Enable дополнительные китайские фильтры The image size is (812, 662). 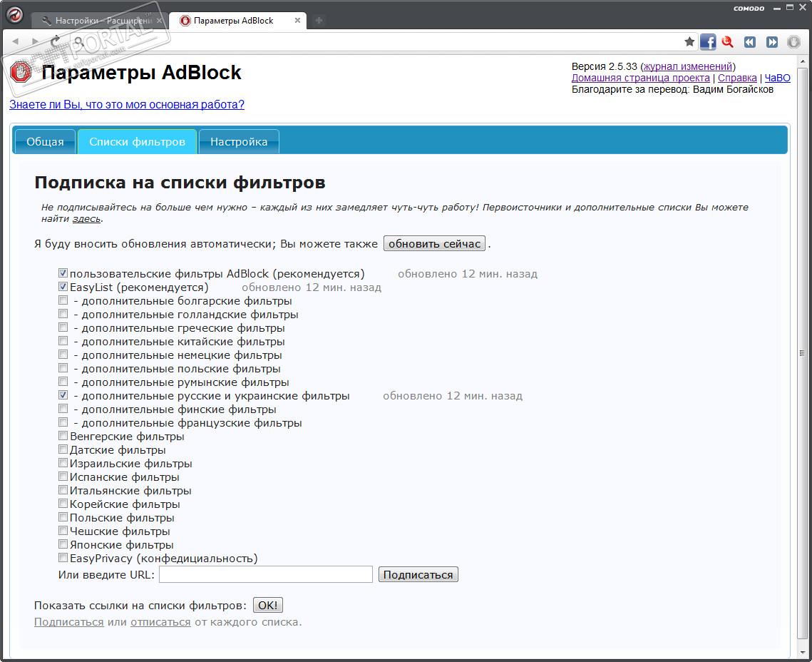[x=63, y=340]
